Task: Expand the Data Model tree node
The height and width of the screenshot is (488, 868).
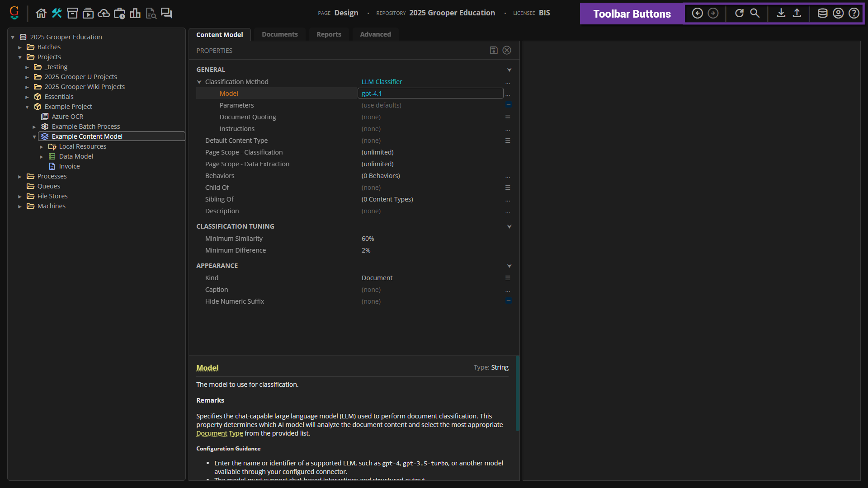Action: (42, 157)
